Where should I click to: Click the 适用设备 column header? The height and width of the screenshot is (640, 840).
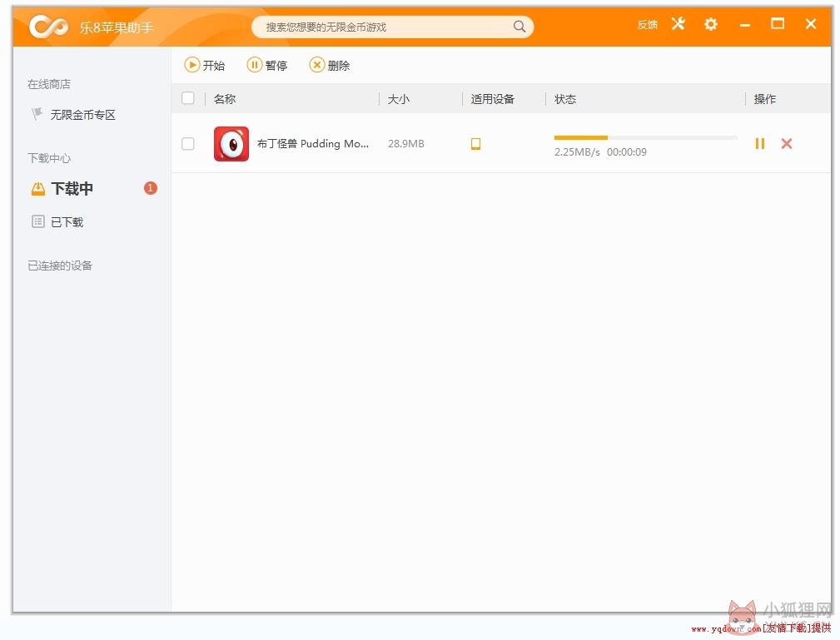tap(492, 99)
